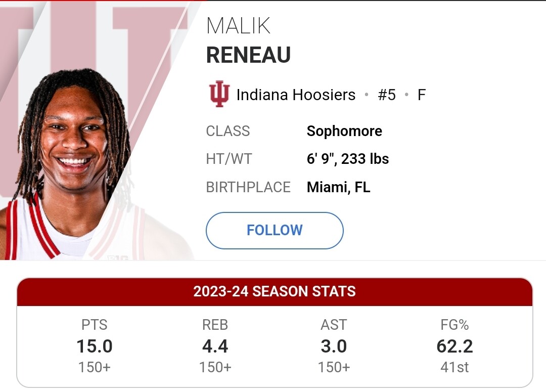Screen dimensions: 546x392
Task: Follow Malik Reneau
Action: tap(275, 230)
